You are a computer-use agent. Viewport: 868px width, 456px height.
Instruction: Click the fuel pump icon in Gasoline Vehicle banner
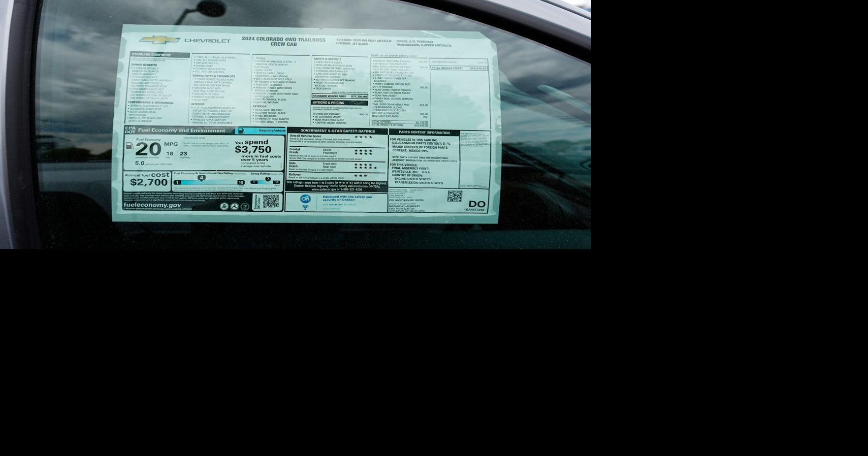click(x=241, y=130)
